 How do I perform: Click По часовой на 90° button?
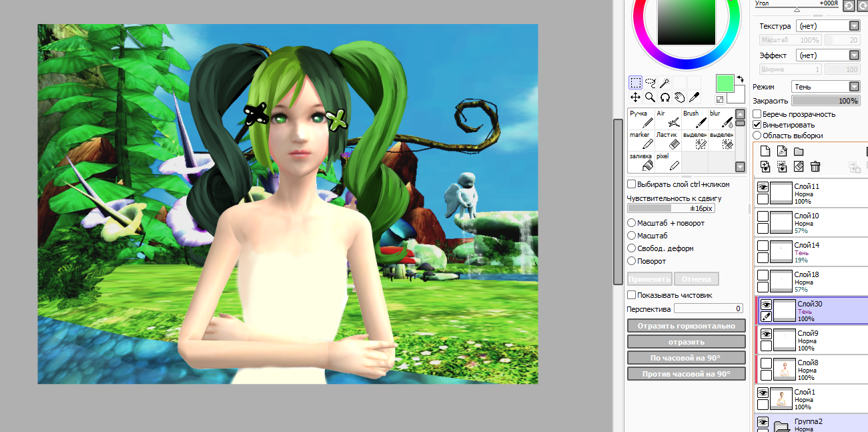pos(686,358)
